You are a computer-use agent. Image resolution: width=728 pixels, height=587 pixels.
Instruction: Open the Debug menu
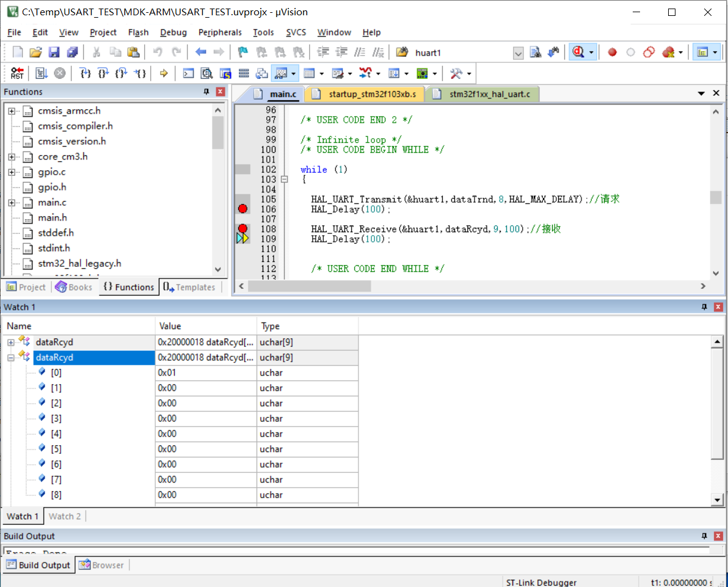pos(173,32)
